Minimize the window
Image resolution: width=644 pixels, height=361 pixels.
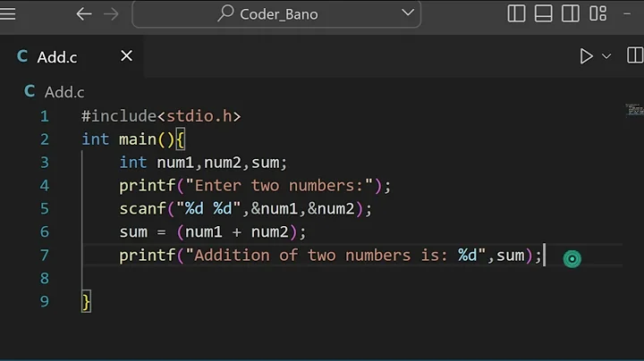[627, 14]
